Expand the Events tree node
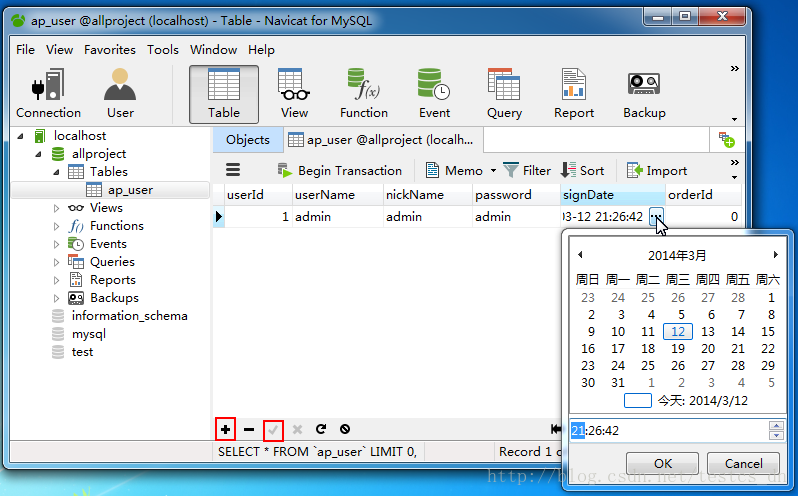 [56, 244]
